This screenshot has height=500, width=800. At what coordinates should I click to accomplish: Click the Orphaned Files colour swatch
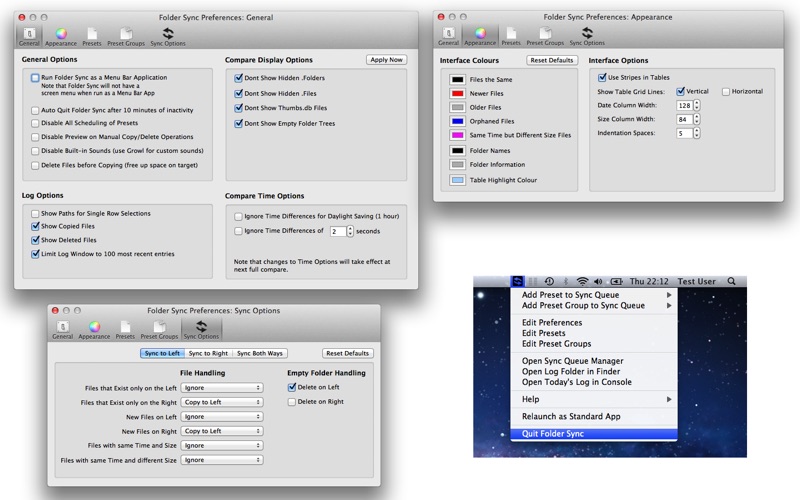(457, 121)
